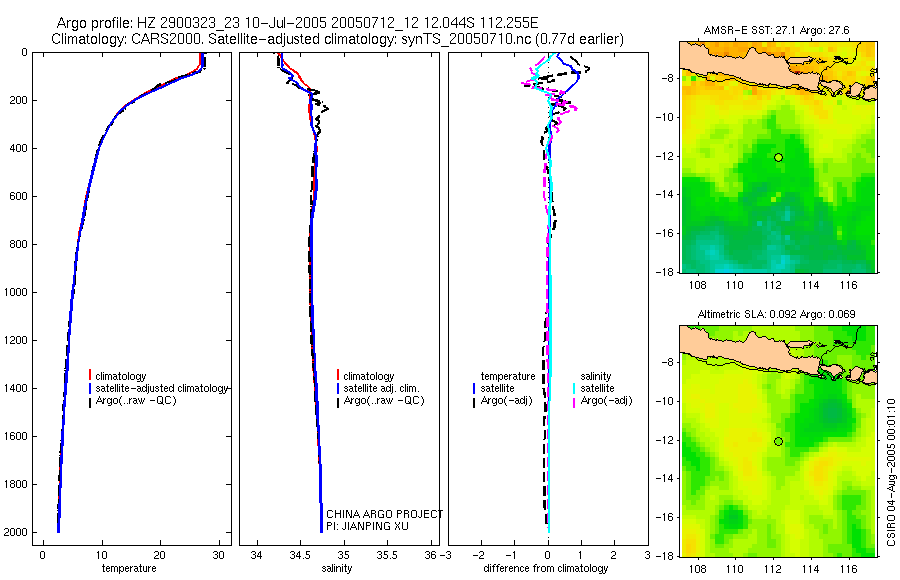Screen dimensions: 900x580
Task: Click the SLA map latitude label -18
Action: tap(665, 556)
